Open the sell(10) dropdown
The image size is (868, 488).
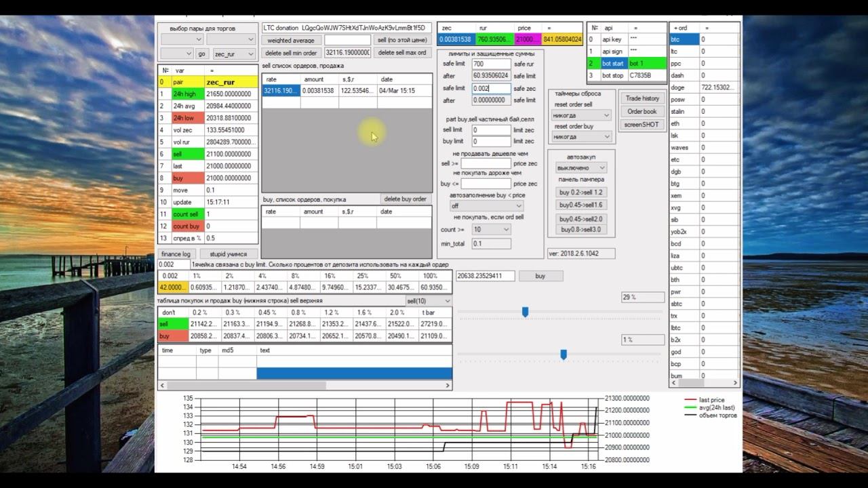coord(428,301)
